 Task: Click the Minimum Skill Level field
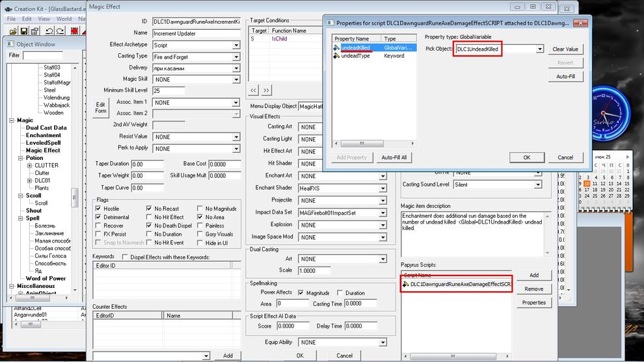coord(168,90)
